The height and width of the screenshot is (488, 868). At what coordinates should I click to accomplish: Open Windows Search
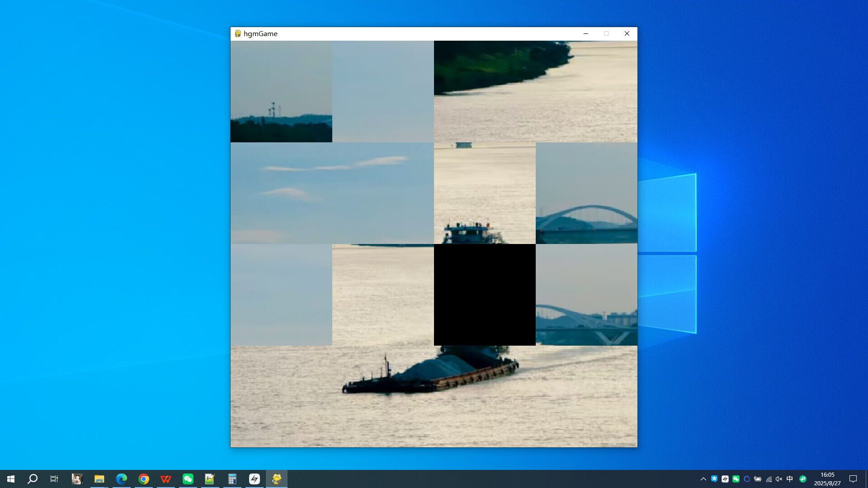pyautogui.click(x=32, y=479)
